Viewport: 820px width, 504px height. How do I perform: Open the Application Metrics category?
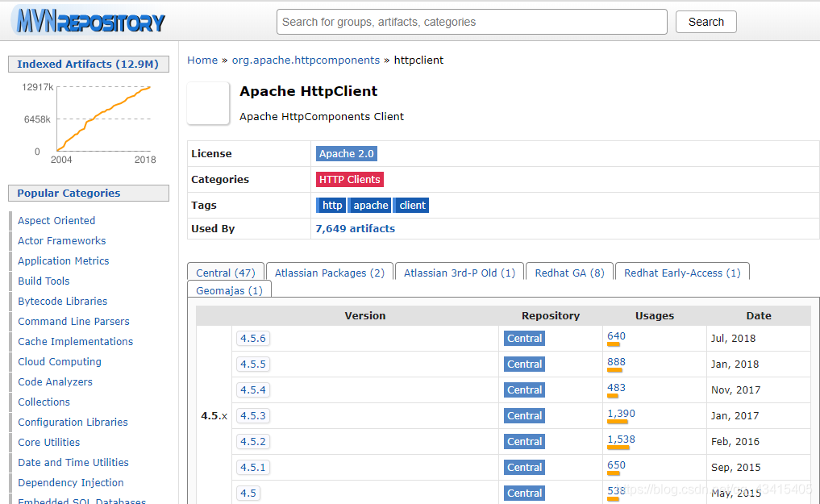point(63,261)
